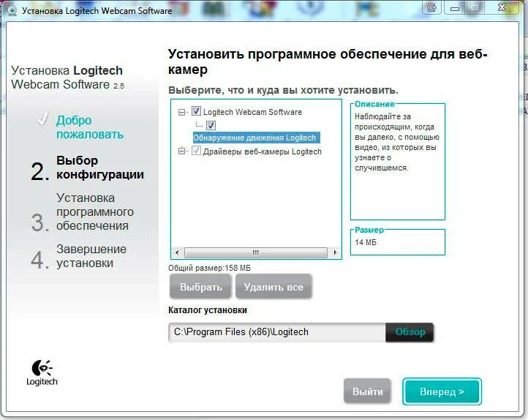Click the Описание box description text
The image size is (528, 420).
click(x=396, y=142)
